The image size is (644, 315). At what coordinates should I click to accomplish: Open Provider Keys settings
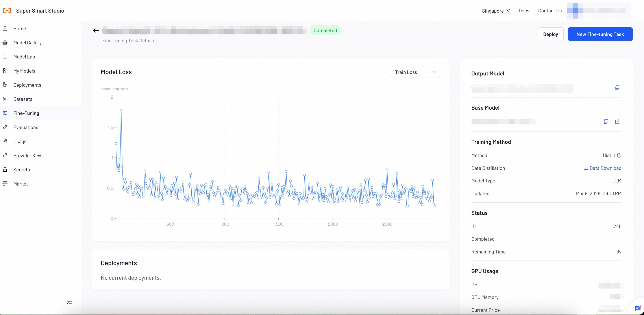click(28, 156)
